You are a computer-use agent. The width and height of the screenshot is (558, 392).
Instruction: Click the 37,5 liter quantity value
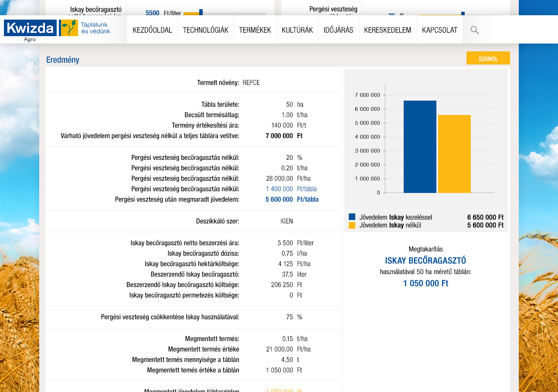(294, 274)
